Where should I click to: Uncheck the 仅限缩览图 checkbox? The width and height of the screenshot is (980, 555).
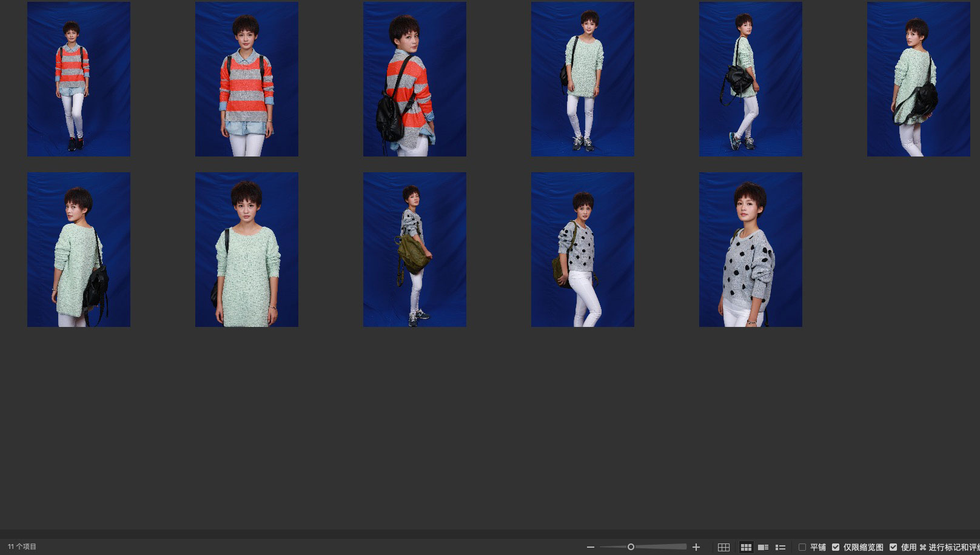pos(836,547)
